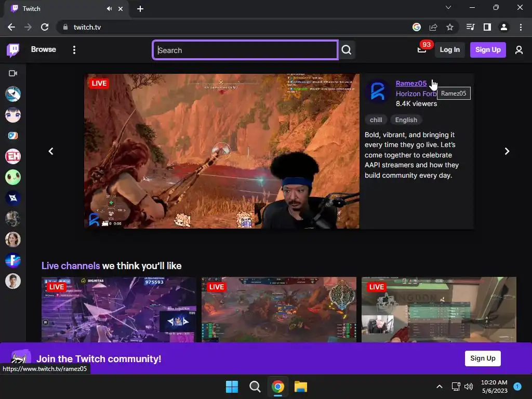
Task: Open the volume speaker tray icon
Action: click(469, 387)
